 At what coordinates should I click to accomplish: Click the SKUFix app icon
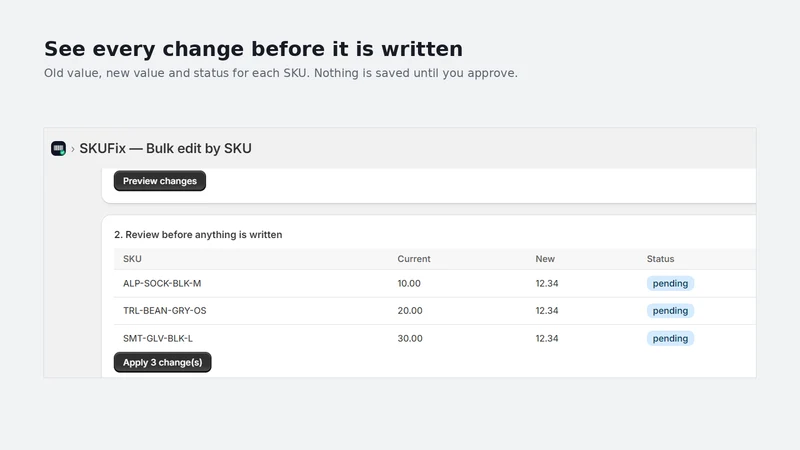tap(58, 148)
